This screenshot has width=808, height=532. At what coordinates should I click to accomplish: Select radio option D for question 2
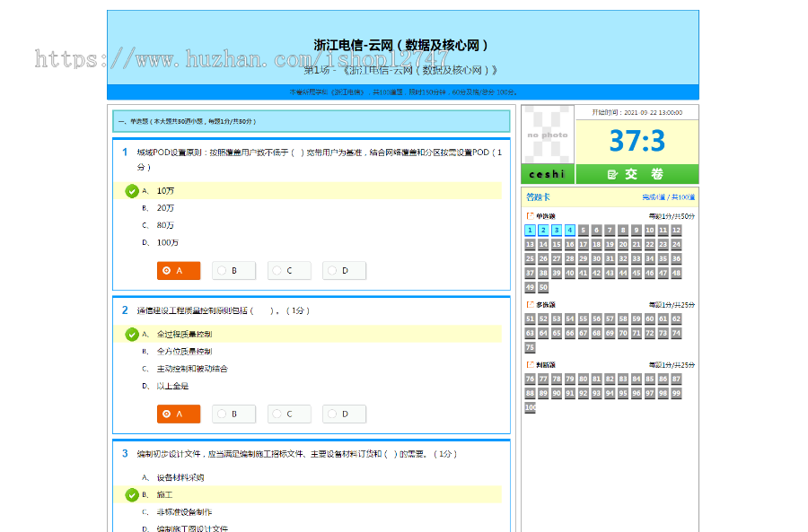click(344, 414)
